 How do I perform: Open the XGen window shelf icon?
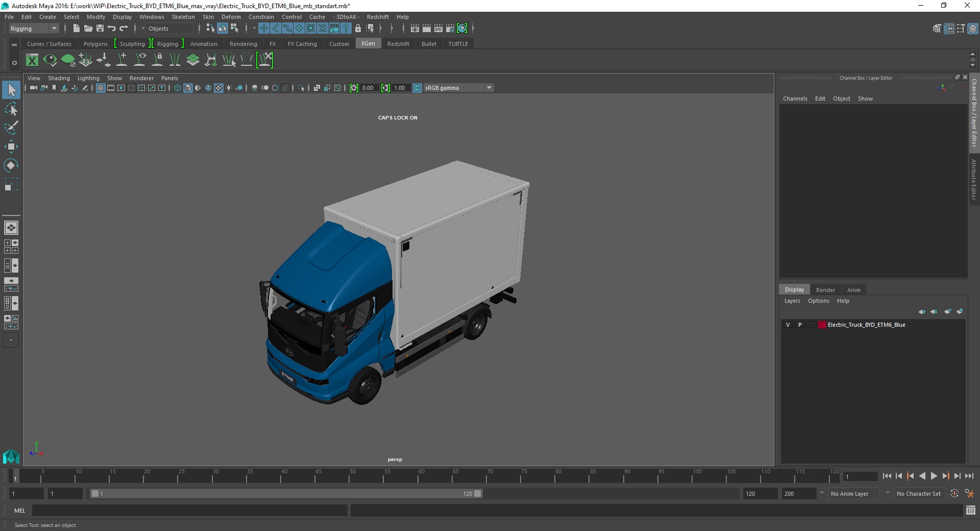(x=32, y=60)
